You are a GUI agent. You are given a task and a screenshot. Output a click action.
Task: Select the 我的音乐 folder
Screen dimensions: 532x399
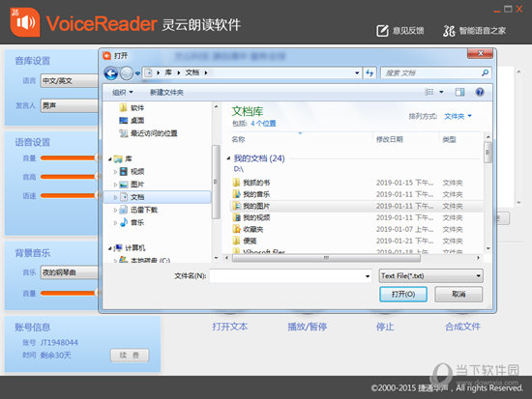(251, 194)
